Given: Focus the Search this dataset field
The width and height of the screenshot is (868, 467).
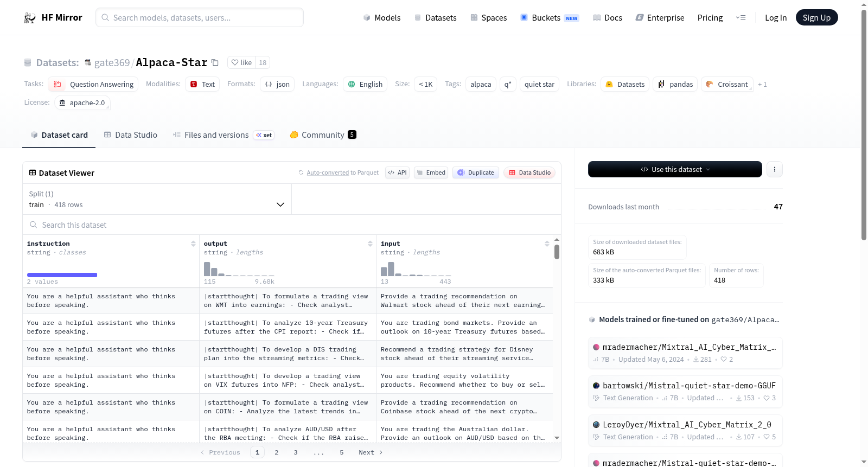Looking at the screenshot, I should [x=292, y=225].
